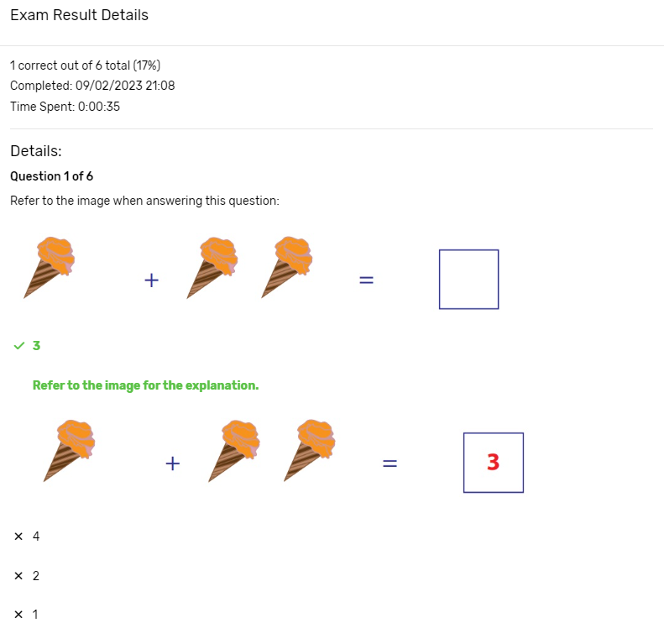Screen dimensions: 664x644
Task: Click the empty answer box in the question image
Action: 468,280
